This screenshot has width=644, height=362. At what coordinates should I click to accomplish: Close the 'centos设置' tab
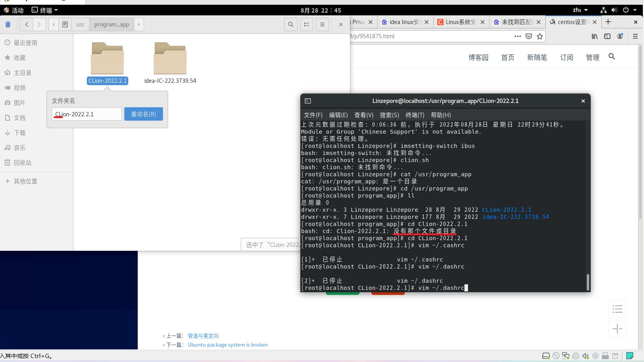[x=595, y=22]
